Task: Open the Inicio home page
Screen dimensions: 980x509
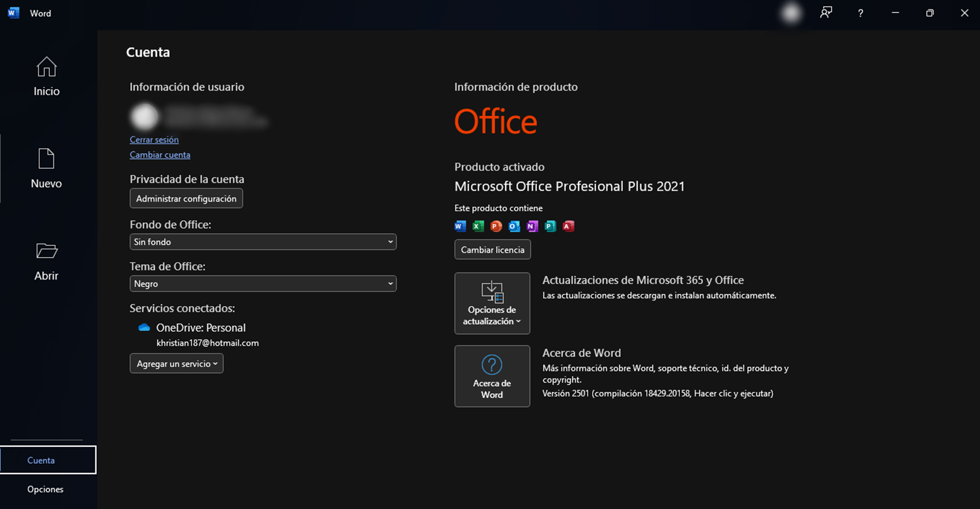Action: coord(47,77)
